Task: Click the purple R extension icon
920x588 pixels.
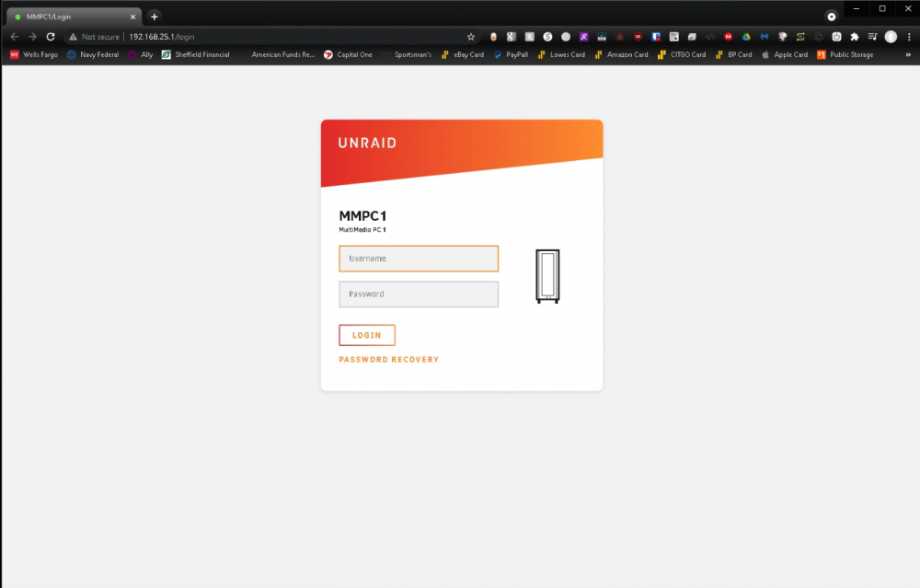Action: [x=584, y=37]
